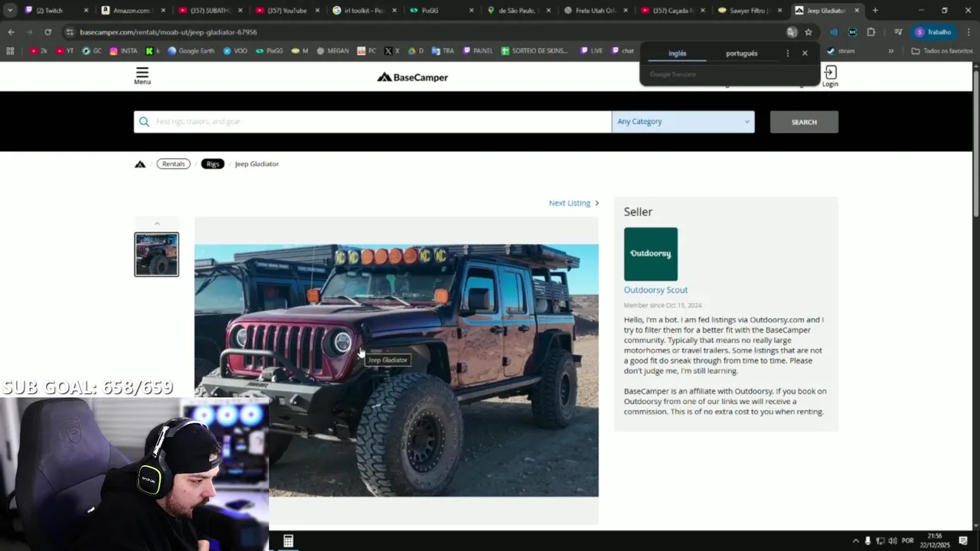Open the steam bookmark
Image resolution: width=980 pixels, height=551 pixels.
click(841, 51)
